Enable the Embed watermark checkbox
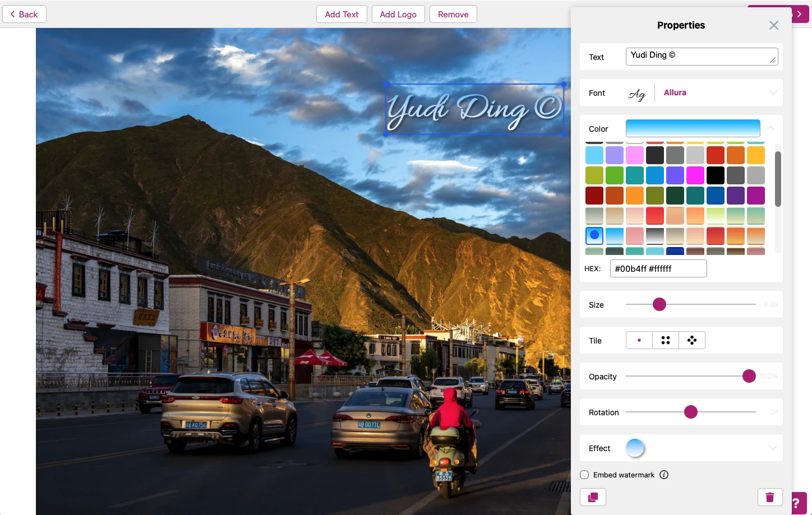812x515 pixels. (584, 475)
